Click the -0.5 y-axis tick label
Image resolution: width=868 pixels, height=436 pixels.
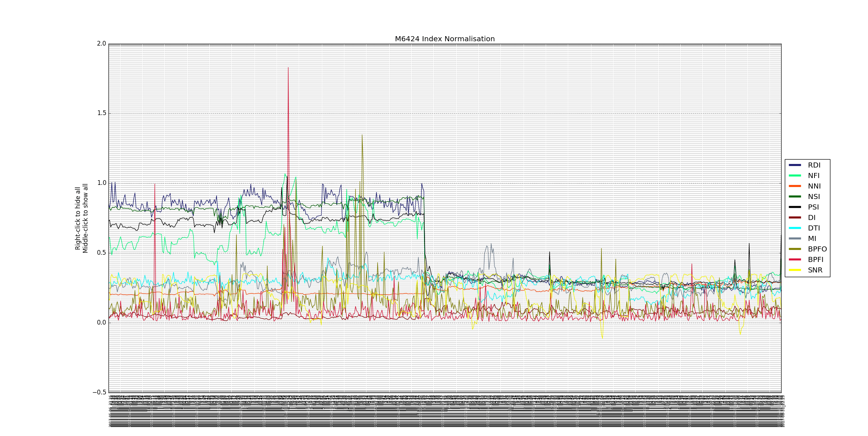[99, 392]
